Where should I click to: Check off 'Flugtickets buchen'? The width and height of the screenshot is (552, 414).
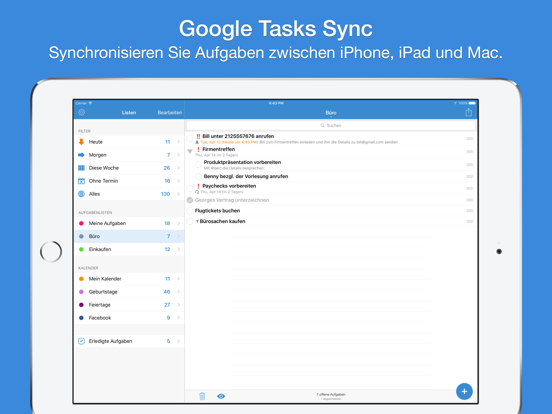tap(190, 211)
